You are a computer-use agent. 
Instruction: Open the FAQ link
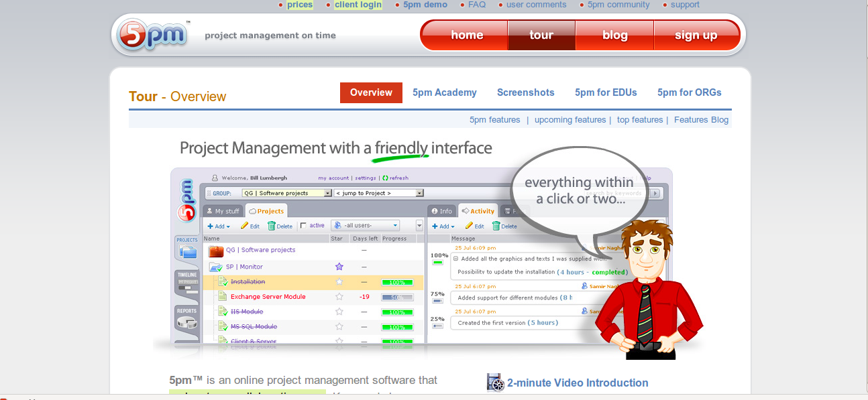click(x=477, y=5)
